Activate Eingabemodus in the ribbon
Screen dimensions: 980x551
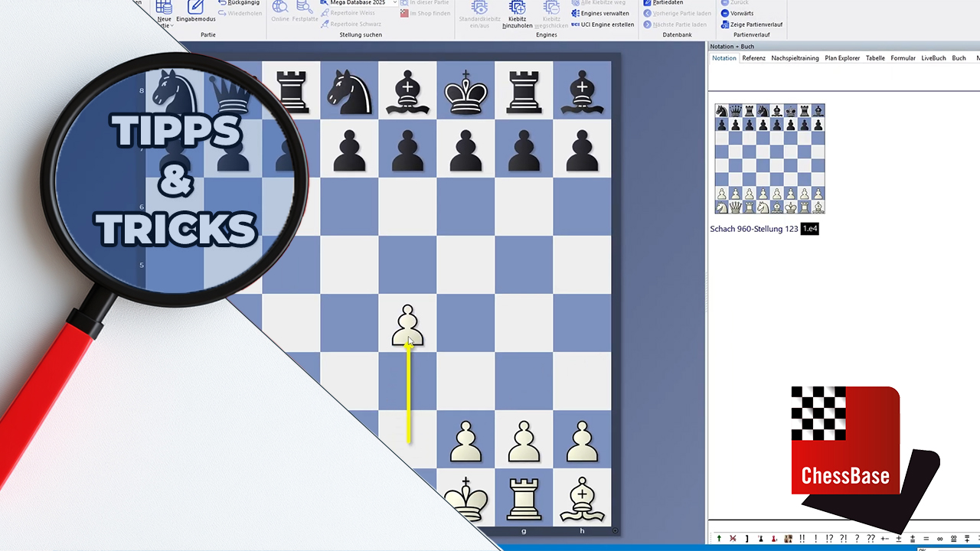[x=196, y=11]
